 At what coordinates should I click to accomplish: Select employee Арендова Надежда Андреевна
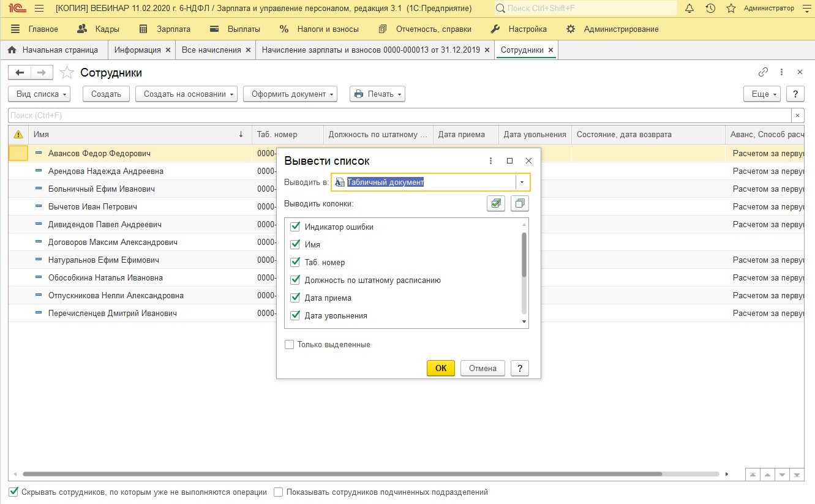[106, 171]
